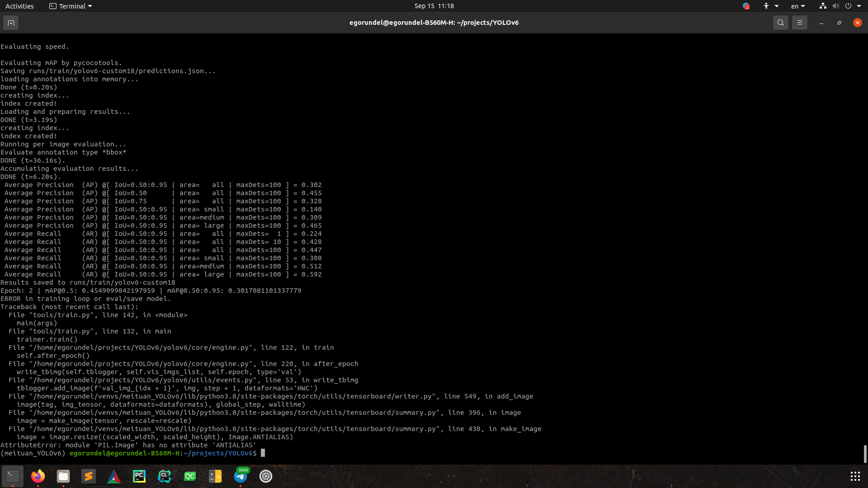Open the 'en' keyboard layout dropdown

[797, 6]
